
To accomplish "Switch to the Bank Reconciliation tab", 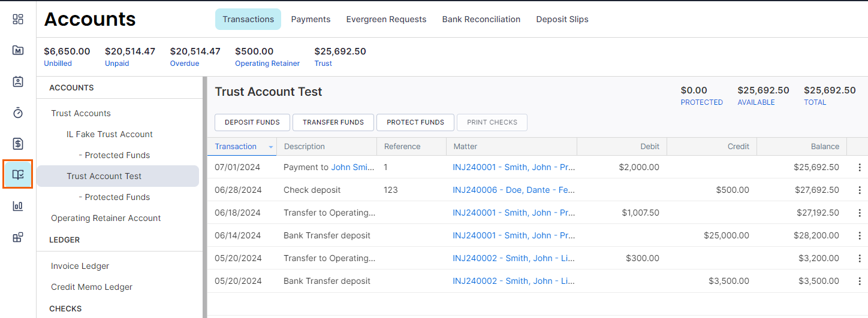I will 481,19.
